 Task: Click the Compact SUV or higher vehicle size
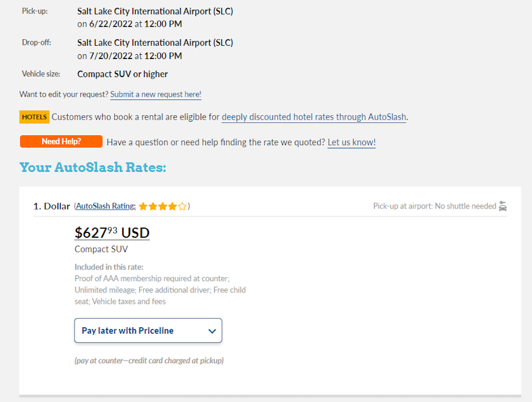pyautogui.click(x=122, y=74)
